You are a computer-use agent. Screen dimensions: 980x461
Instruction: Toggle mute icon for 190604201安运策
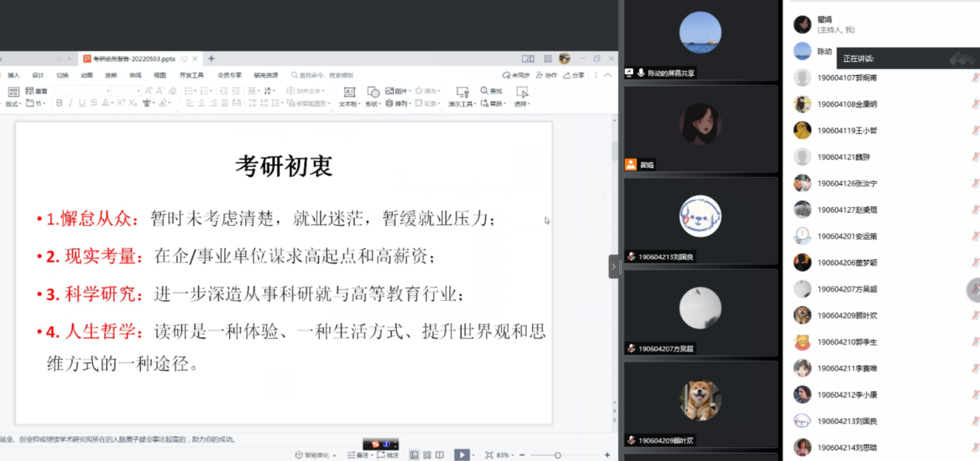pyautogui.click(x=975, y=236)
